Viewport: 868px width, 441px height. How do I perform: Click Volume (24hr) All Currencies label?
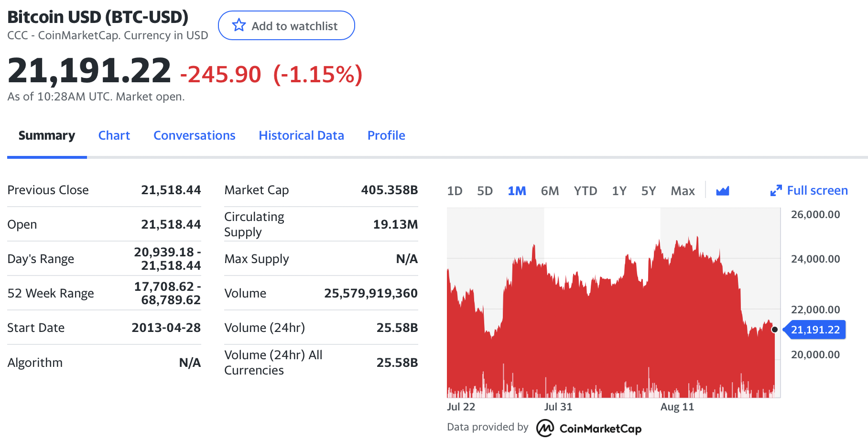[273, 363]
